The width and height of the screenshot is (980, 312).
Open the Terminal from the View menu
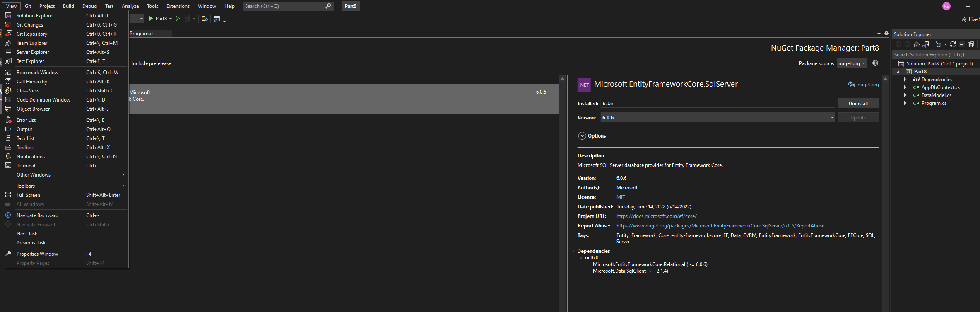[x=66, y=166]
